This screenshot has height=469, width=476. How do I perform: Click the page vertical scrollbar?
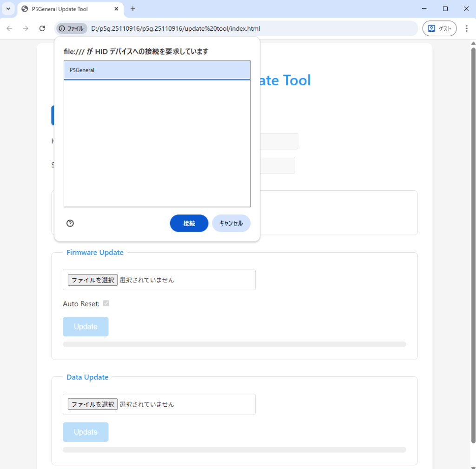coord(473,233)
